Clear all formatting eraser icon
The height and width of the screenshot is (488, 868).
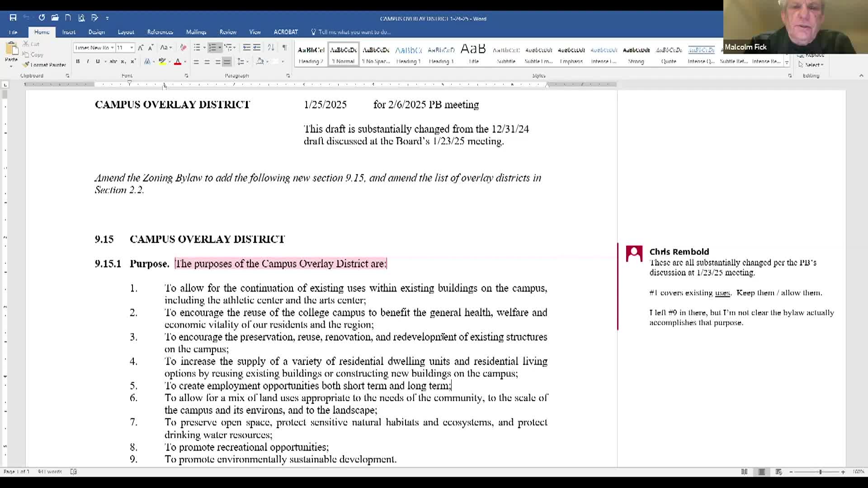tap(183, 47)
